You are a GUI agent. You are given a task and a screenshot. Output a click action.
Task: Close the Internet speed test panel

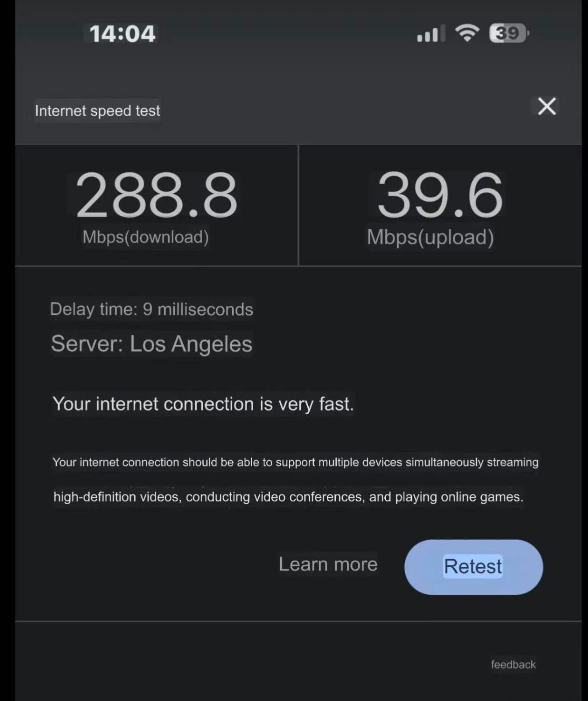(x=546, y=106)
